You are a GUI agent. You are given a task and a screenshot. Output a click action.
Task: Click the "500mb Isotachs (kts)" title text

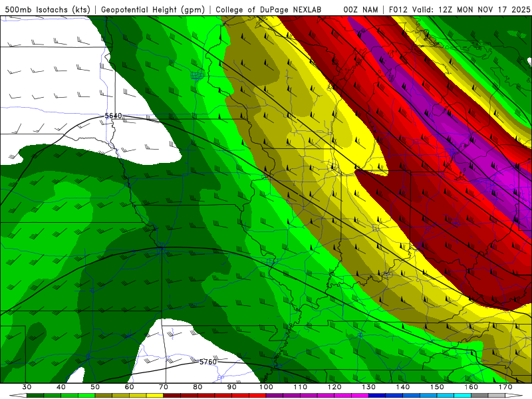tap(47, 10)
